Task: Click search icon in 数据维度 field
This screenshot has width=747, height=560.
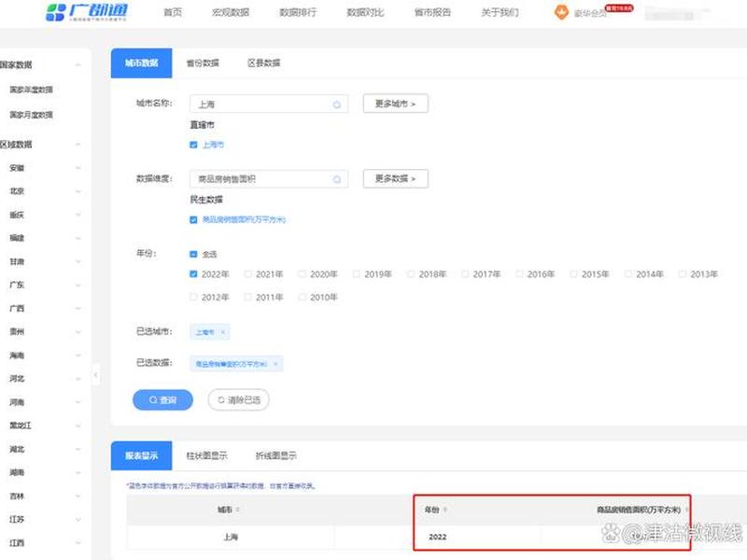Action: 337,179
